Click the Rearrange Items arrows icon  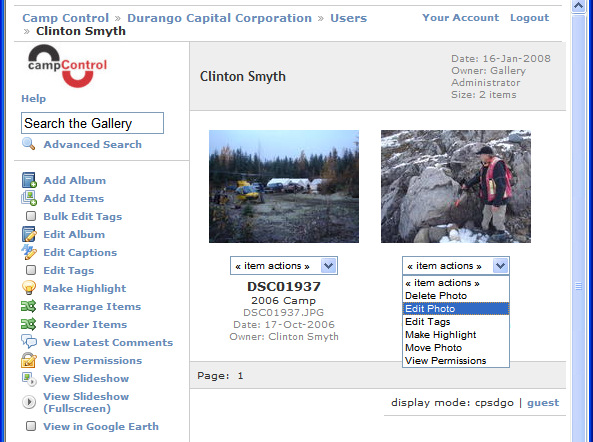pos(29,306)
